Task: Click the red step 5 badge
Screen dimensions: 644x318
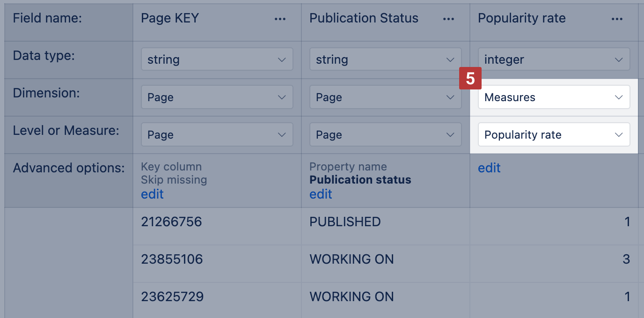Action: (x=470, y=79)
